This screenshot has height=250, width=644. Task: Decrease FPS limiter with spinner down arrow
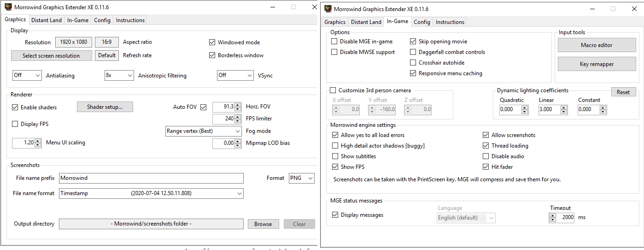(238, 121)
